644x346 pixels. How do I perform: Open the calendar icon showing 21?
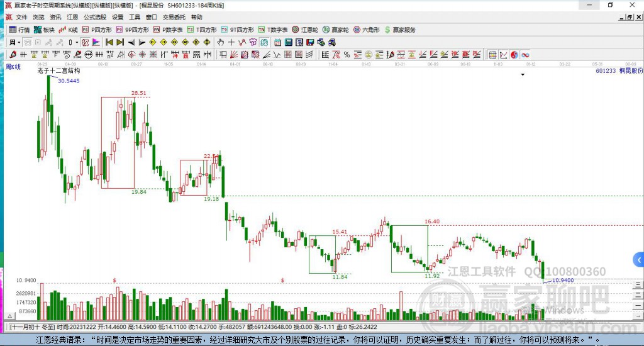tap(277, 42)
